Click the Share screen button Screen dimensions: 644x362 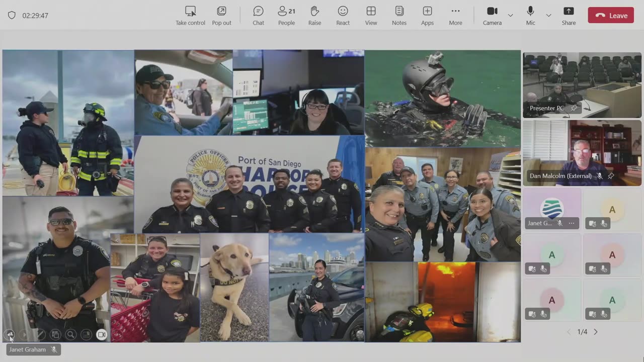click(569, 16)
